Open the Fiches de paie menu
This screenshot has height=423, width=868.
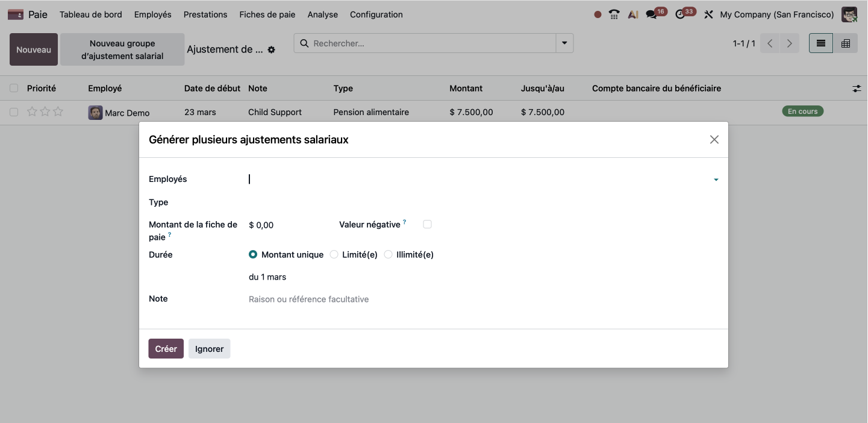267,14
